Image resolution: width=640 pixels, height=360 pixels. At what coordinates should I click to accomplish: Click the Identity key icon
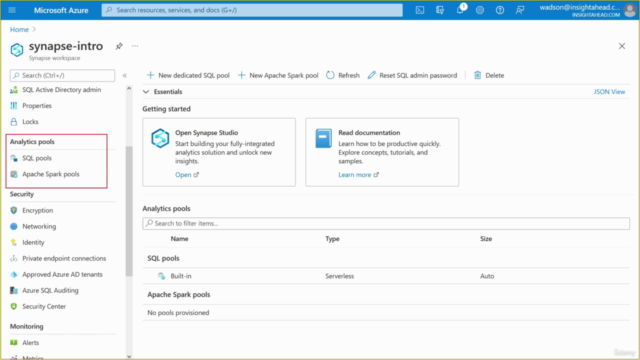click(x=14, y=242)
